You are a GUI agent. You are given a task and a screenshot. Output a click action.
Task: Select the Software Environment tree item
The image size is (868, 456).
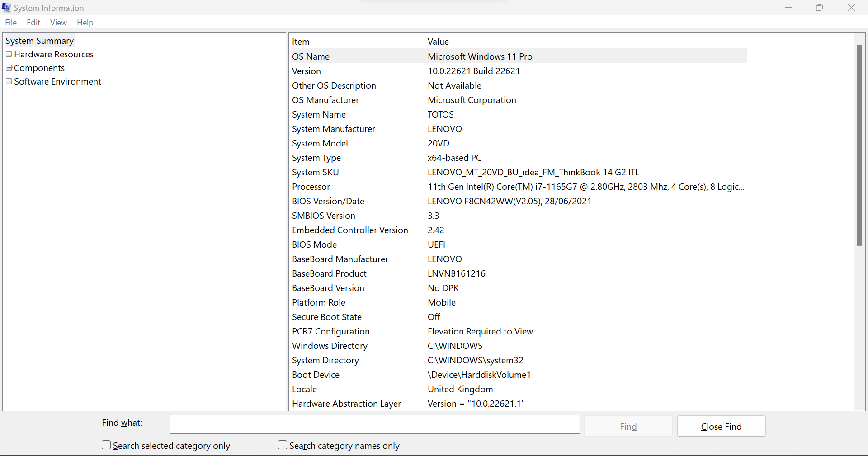(57, 81)
